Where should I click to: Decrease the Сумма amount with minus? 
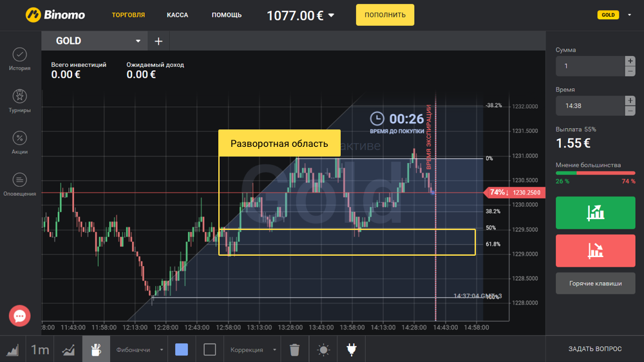[x=630, y=71]
